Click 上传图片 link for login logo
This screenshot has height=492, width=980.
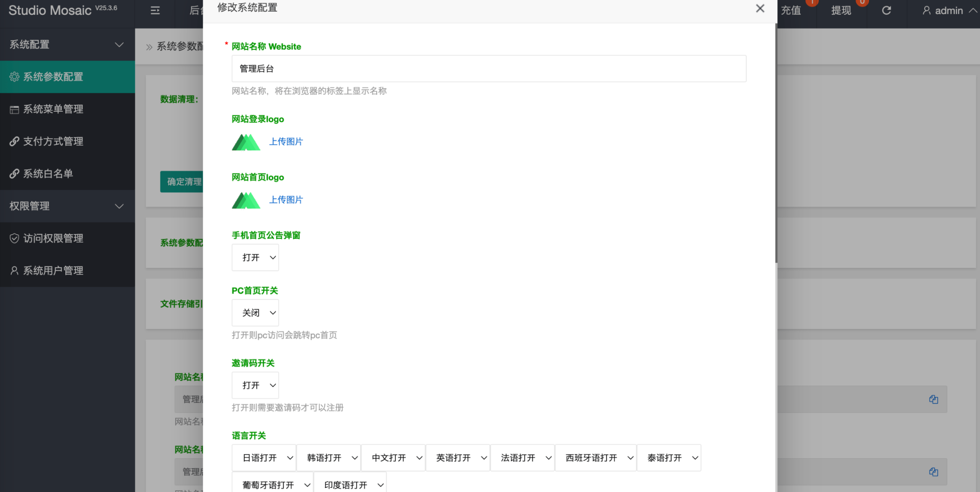click(x=286, y=141)
